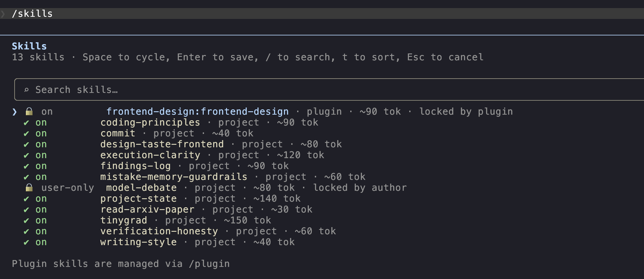This screenshot has width=644, height=279.
Task: Click the selection chevron beside frontend-design row
Action: 15,112
